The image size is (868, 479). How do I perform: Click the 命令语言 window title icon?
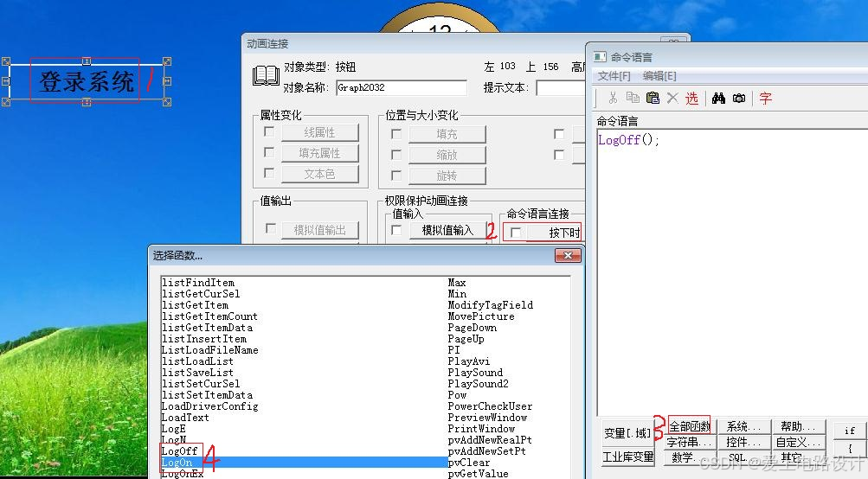coord(600,57)
